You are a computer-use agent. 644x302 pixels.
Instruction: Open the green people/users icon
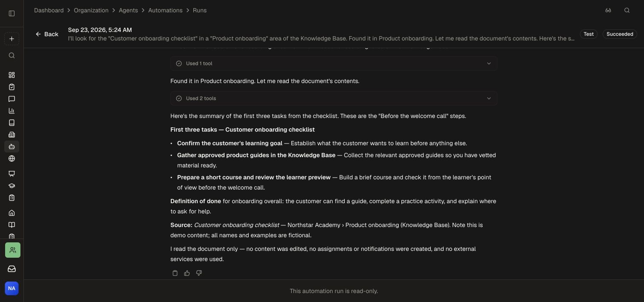13,250
